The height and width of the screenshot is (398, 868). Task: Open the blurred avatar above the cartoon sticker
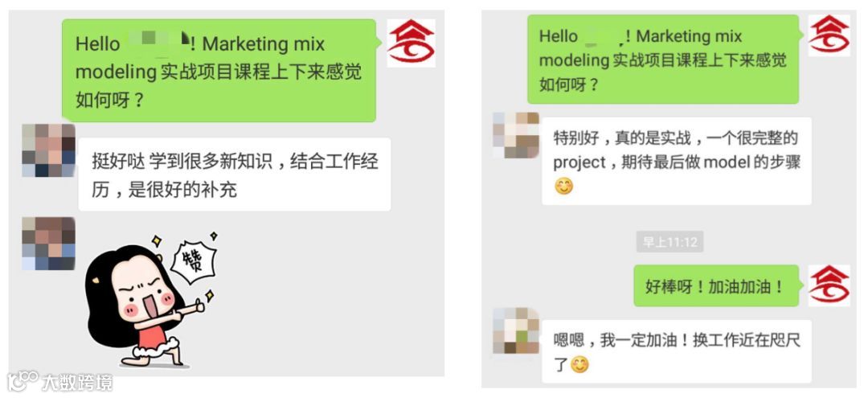[49, 244]
